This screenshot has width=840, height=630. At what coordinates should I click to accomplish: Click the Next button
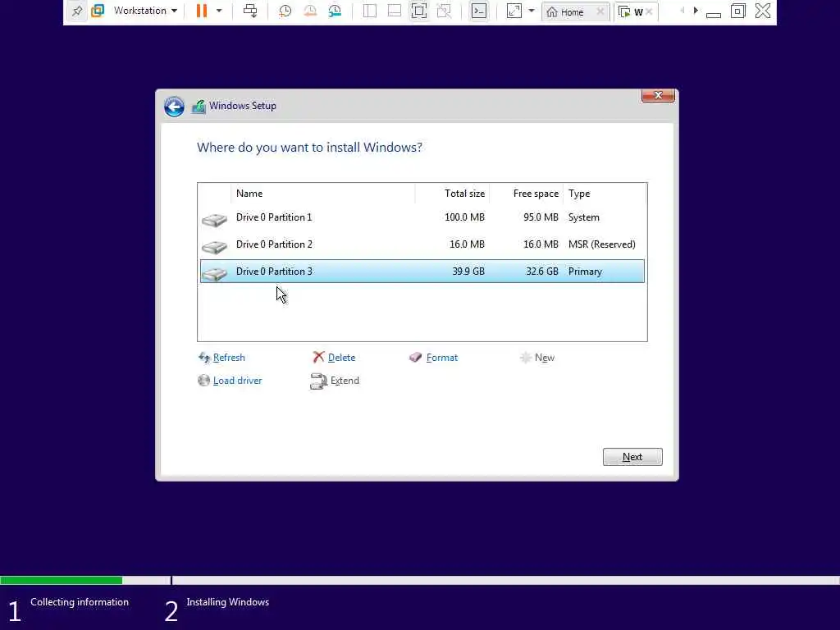click(632, 457)
